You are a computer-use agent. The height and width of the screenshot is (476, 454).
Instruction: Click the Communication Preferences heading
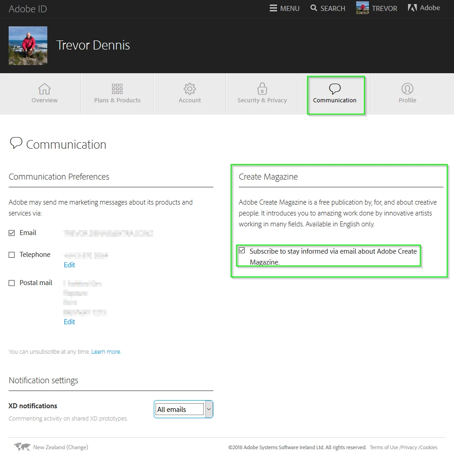(x=59, y=177)
